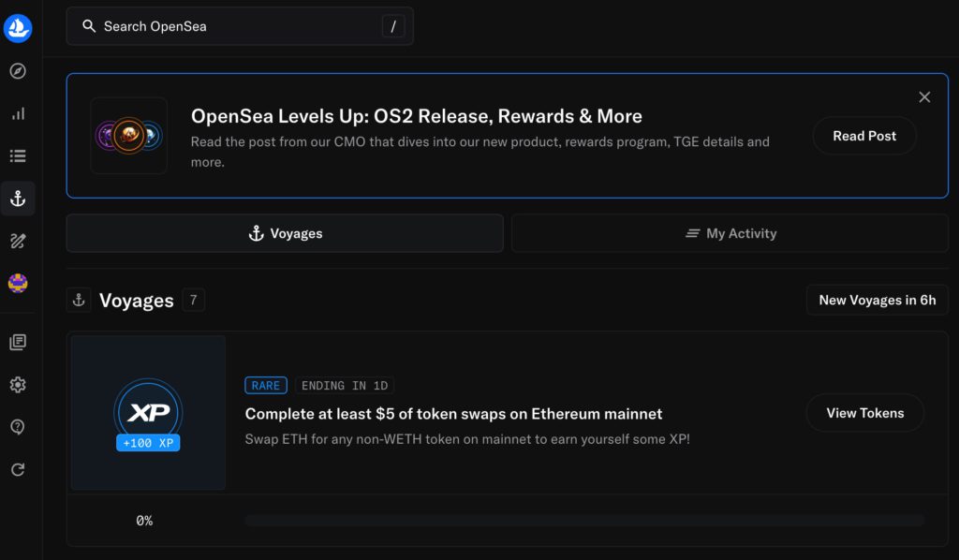
Task: Click the OpenSea Levels Up banner headline
Action: pos(417,116)
